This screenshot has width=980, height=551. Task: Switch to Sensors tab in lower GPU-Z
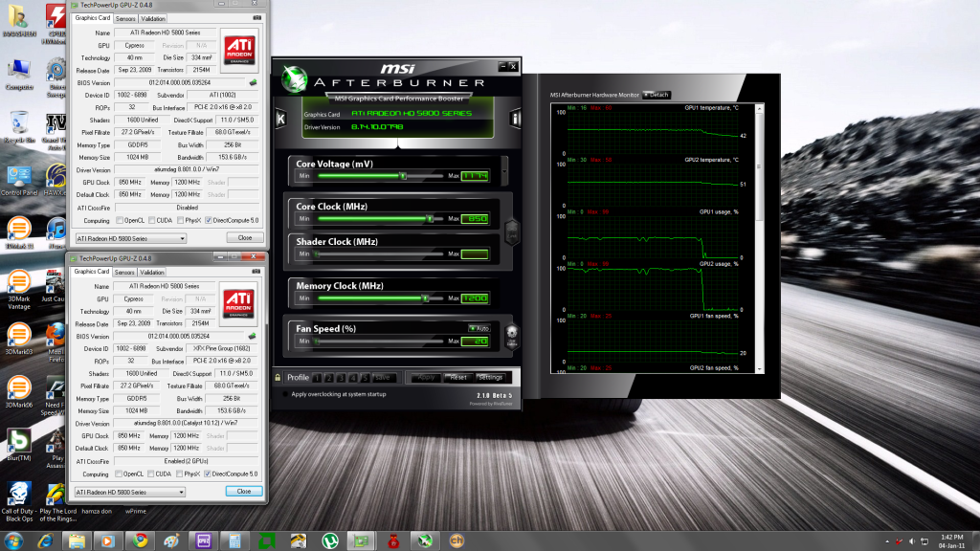tap(124, 273)
